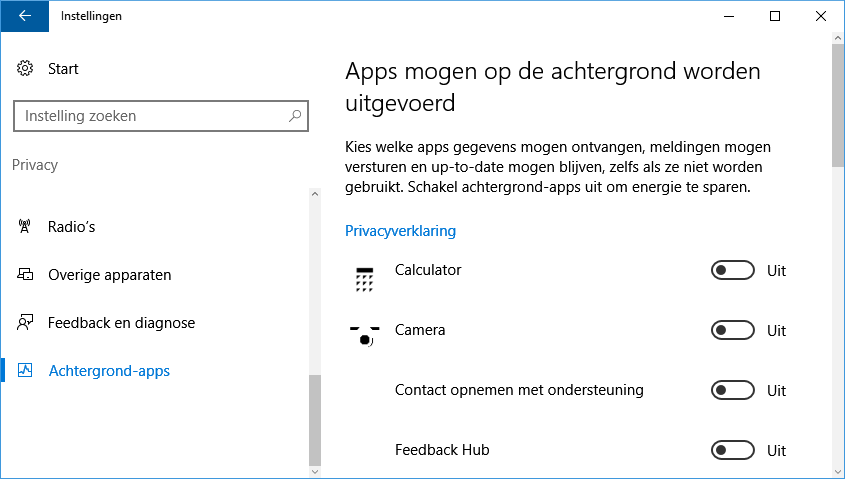Screen dimensions: 845x479
Task: Click the Feedback en diagnose icon
Action: (x=26, y=323)
